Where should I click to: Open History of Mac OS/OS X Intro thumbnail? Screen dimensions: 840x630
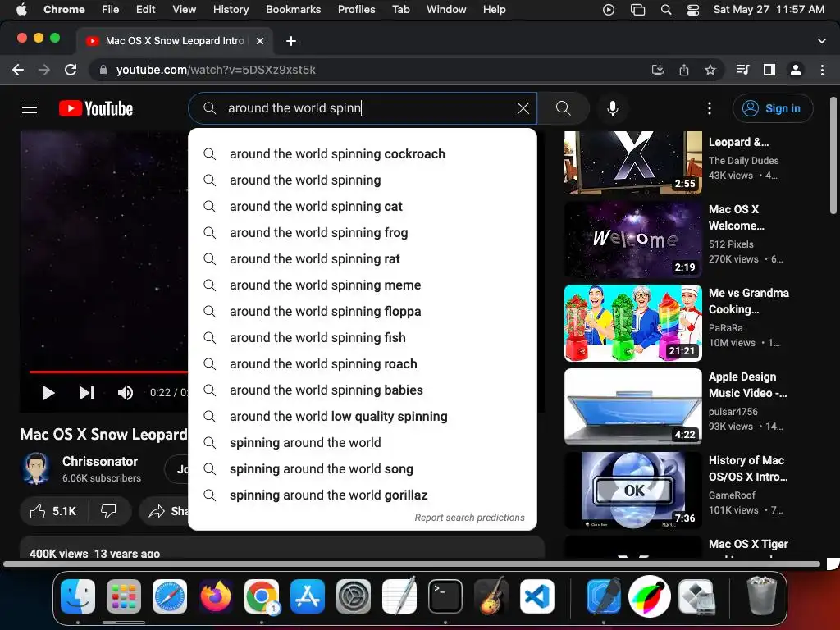633,491
